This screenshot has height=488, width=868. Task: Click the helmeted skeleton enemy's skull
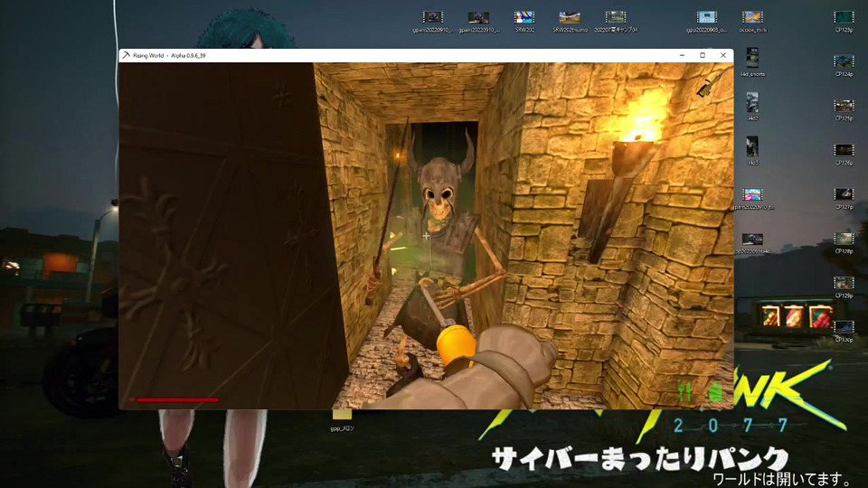pos(439,202)
